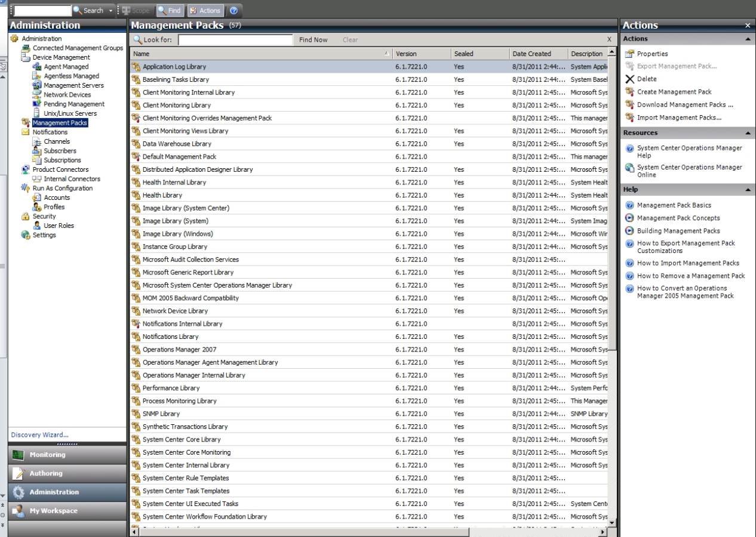Select Management Packs in navigation tree
The height and width of the screenshot is (537, 756).
pos(60,123)
